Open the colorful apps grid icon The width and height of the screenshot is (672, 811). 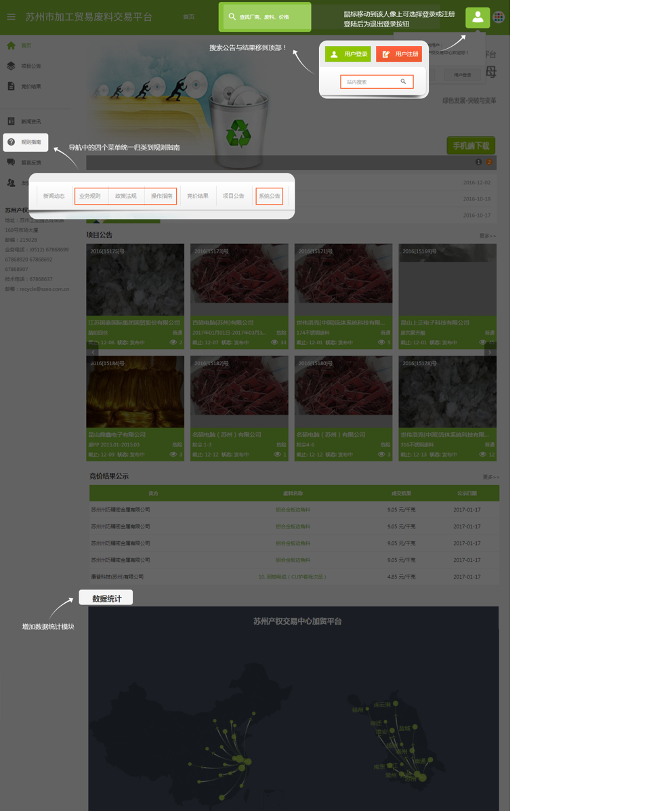click(x=499, y=18)
